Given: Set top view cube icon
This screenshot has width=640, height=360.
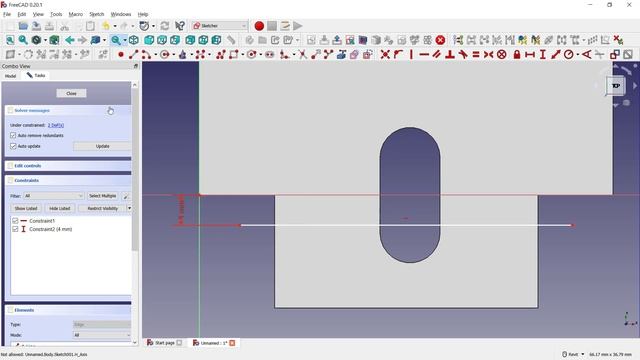Looking at the screenshot, I should pos(162,40).
